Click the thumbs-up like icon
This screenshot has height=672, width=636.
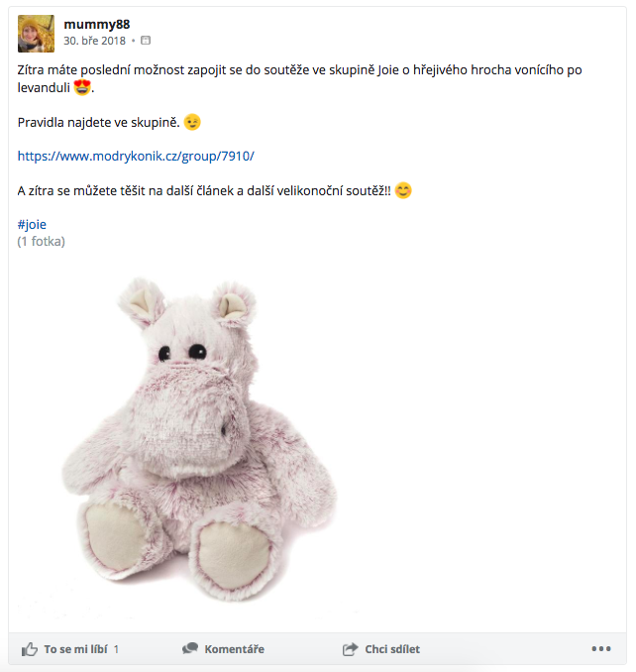[29, 649]
